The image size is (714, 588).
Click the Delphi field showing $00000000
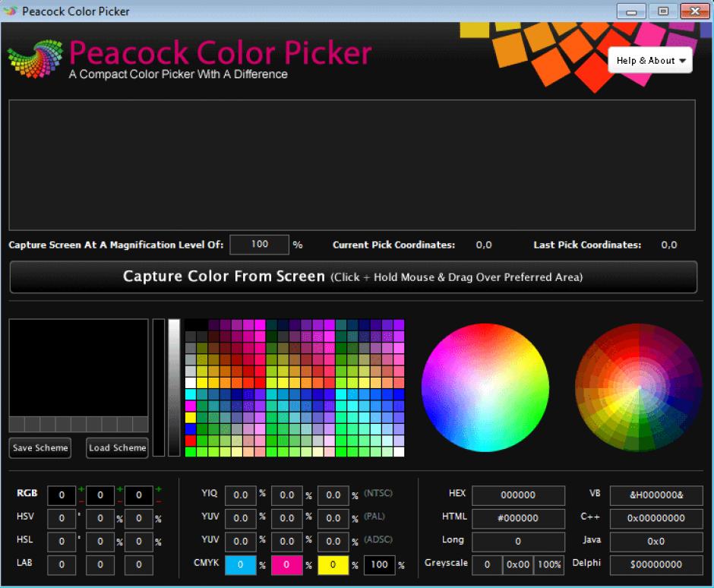point(656,565)
